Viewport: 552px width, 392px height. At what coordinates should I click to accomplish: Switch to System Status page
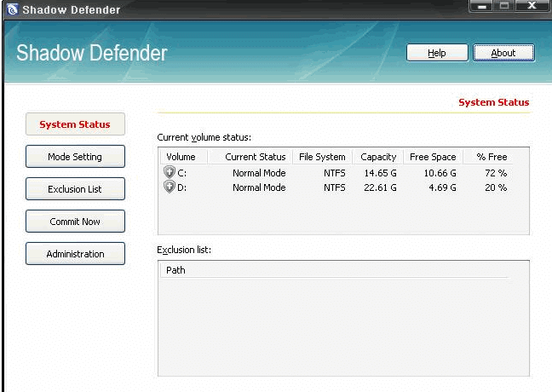[x=75, y=124]
